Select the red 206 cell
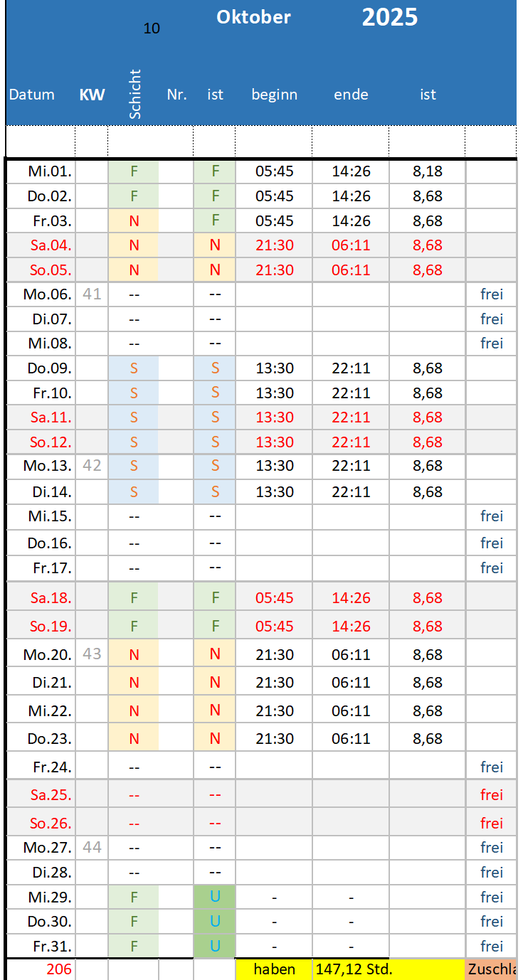The width and height of the screenshot is (523, 980). coord(59,969)
